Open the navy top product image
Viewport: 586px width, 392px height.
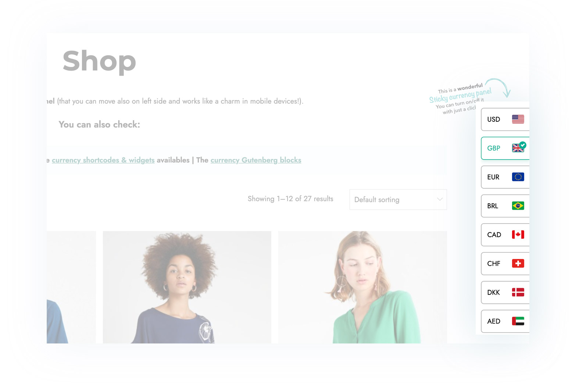click(187, 287)
